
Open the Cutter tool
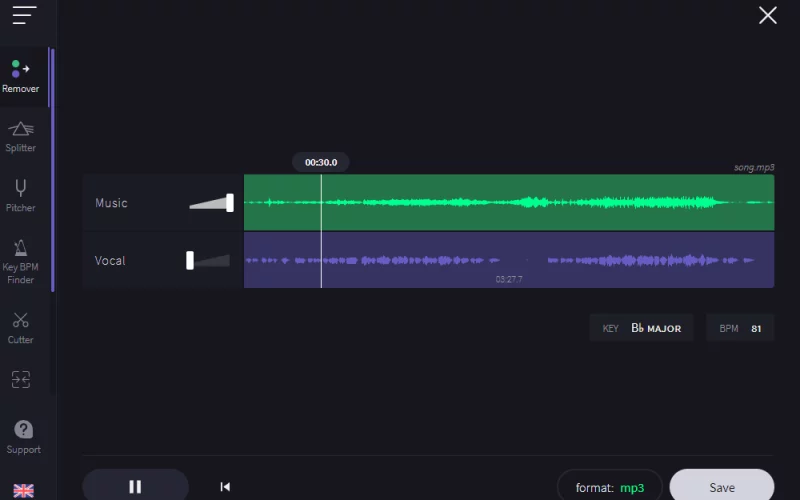pos(20,328)
